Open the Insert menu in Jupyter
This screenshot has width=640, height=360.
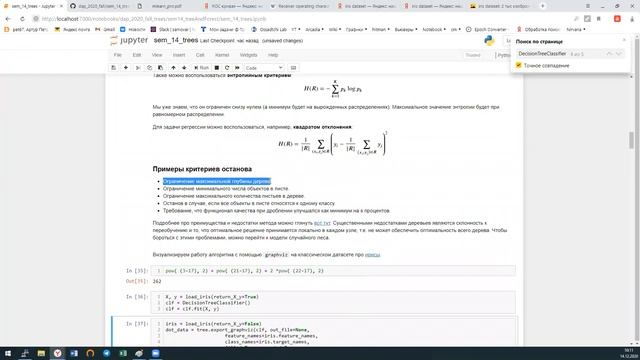pos(179,55)
